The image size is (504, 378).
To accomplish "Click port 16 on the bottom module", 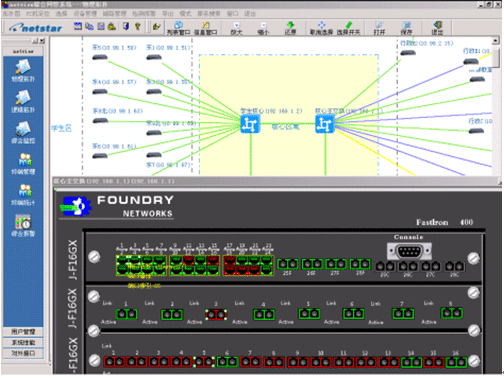I will point(456,362).
